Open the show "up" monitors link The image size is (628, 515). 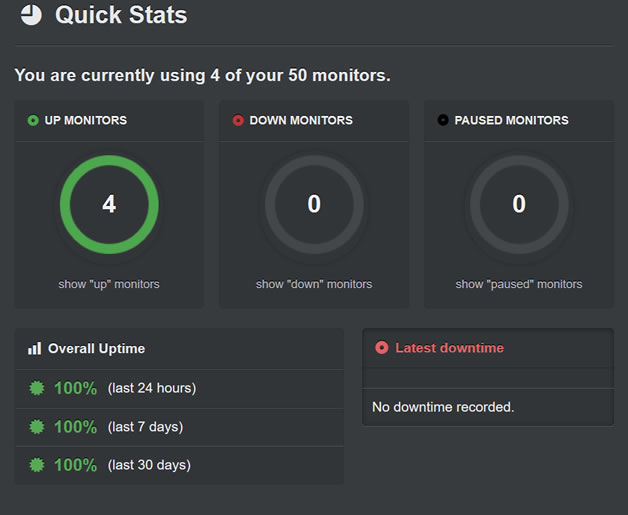coord(109,284)
